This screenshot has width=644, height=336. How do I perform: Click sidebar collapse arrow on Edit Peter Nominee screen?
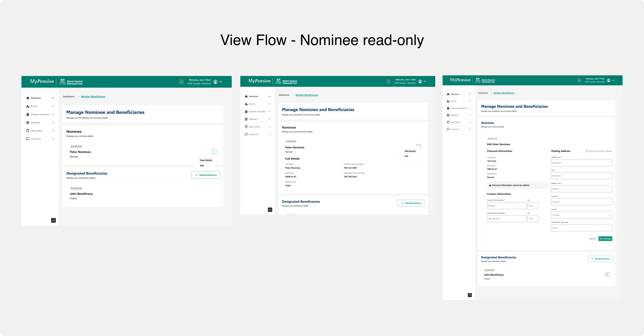[x=470, y=295]
